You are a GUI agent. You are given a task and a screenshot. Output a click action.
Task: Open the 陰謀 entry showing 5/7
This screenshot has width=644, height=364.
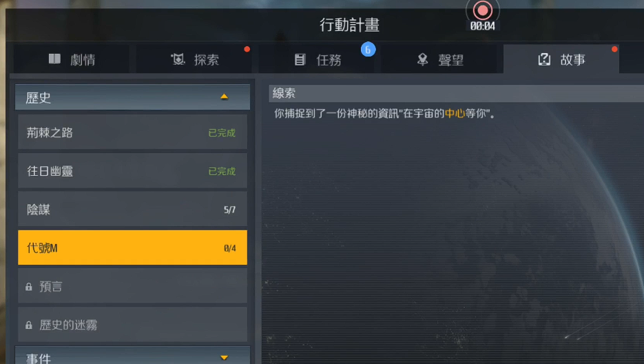click(132, 209)
